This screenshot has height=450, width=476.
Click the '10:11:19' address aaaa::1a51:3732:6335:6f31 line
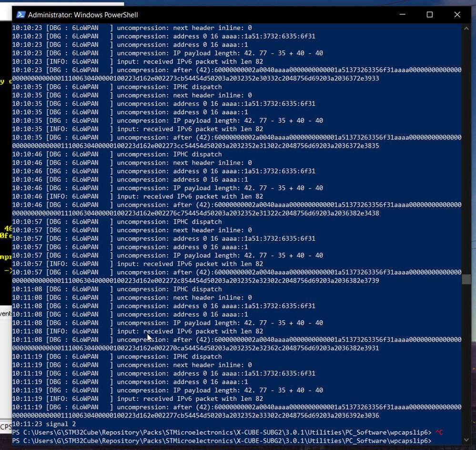(x=163, y=373)
